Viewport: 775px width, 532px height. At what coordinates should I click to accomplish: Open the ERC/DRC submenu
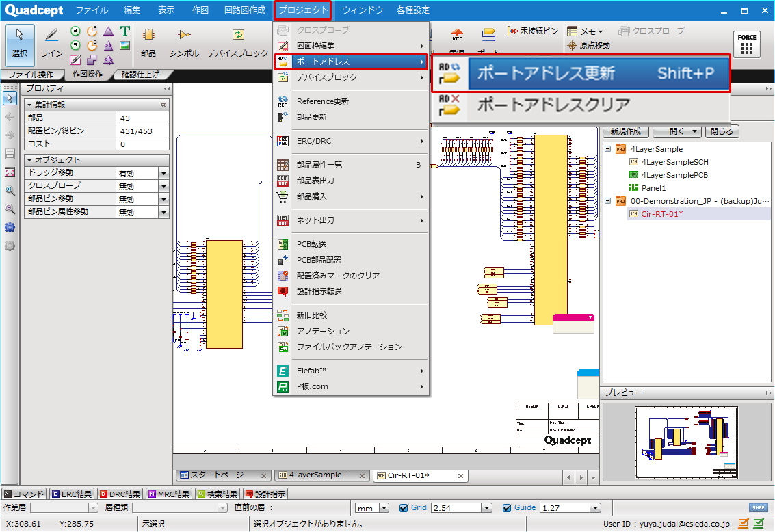click(x=350, y=141)
